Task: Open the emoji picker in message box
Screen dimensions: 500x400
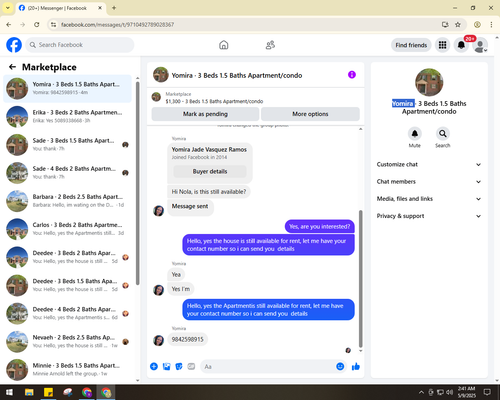Action: 340,366
